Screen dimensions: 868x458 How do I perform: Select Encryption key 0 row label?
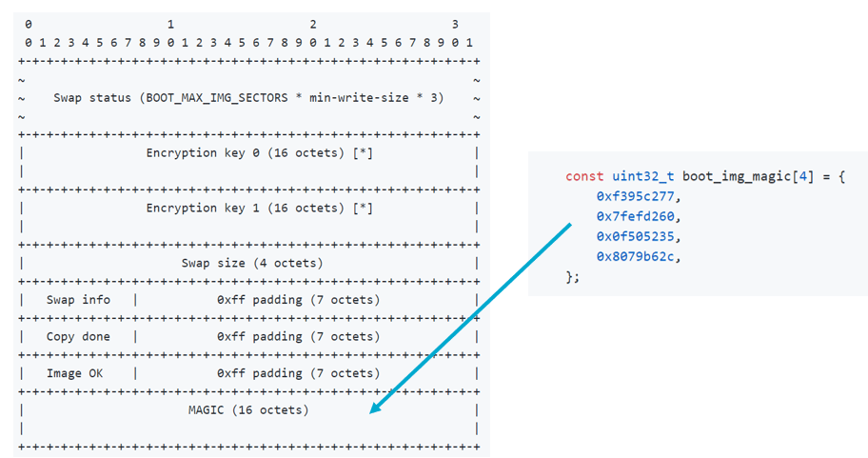[x=260, y=153]
